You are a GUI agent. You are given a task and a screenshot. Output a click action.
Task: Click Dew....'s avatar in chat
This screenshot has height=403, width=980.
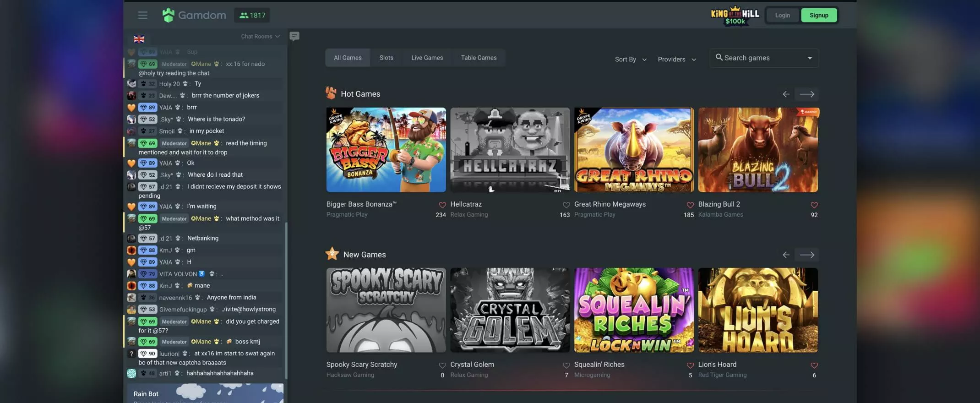(x=131, y=95)
